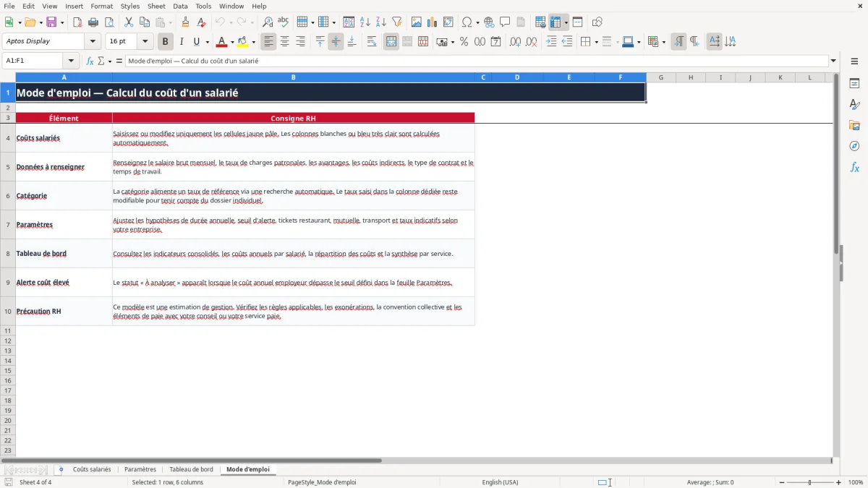Open the sidebar Navigator deck
The width and height of the screenshot is (868, 488).
[x=854, y=147]
